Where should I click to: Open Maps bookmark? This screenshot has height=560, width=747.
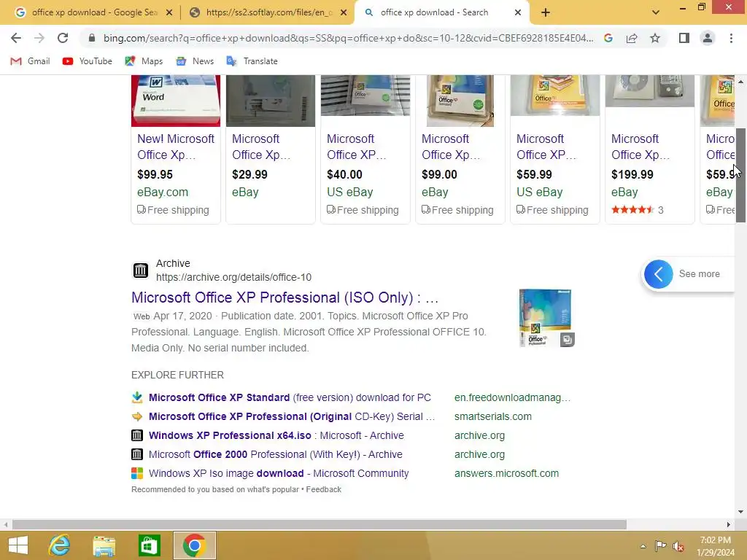[144, 61]
